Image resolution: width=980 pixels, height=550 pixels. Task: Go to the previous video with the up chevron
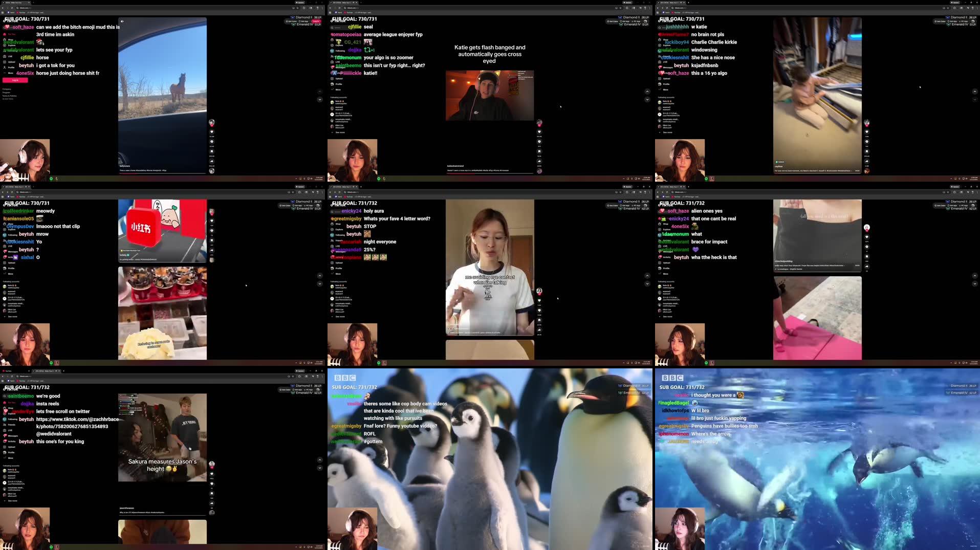(x=320, y=91)
